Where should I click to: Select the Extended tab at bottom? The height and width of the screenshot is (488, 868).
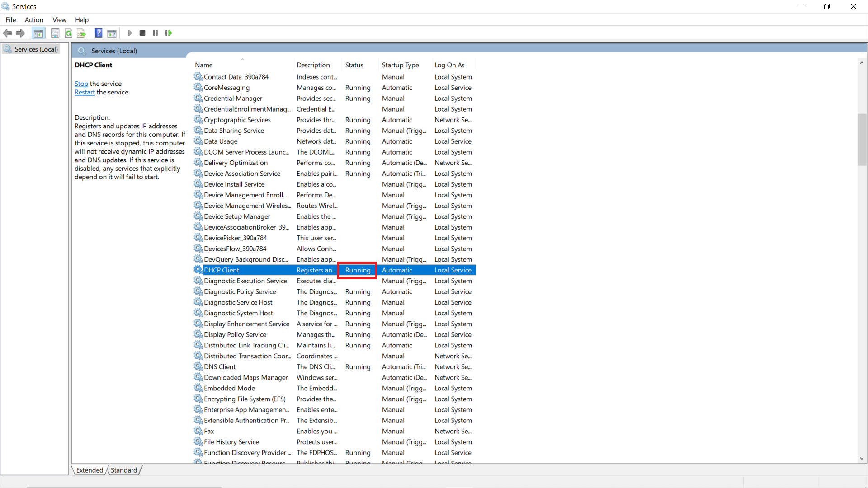pos(89,470)
